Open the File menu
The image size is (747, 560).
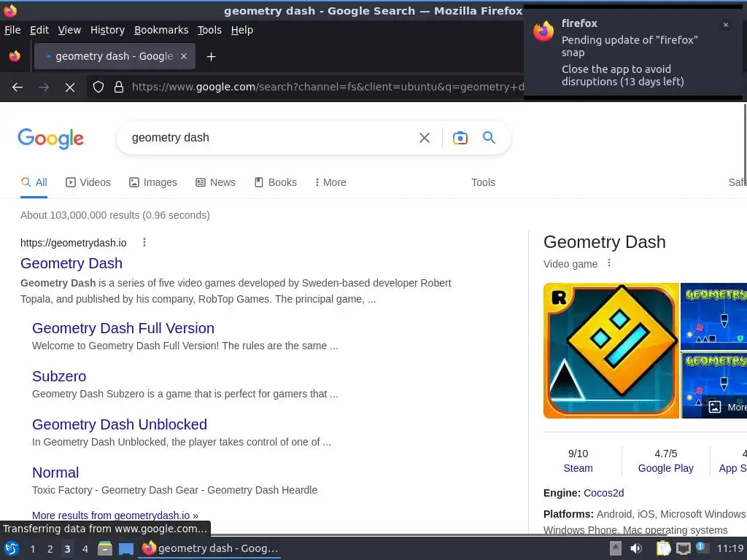(12, 30)
